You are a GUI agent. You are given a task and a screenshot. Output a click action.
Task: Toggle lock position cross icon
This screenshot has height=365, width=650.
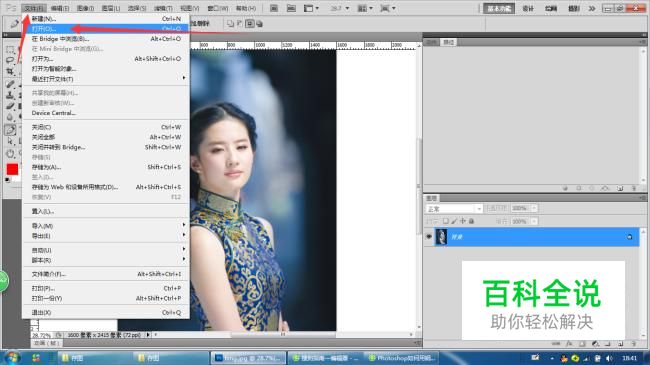pyautogui.click(x=463, y=221)
